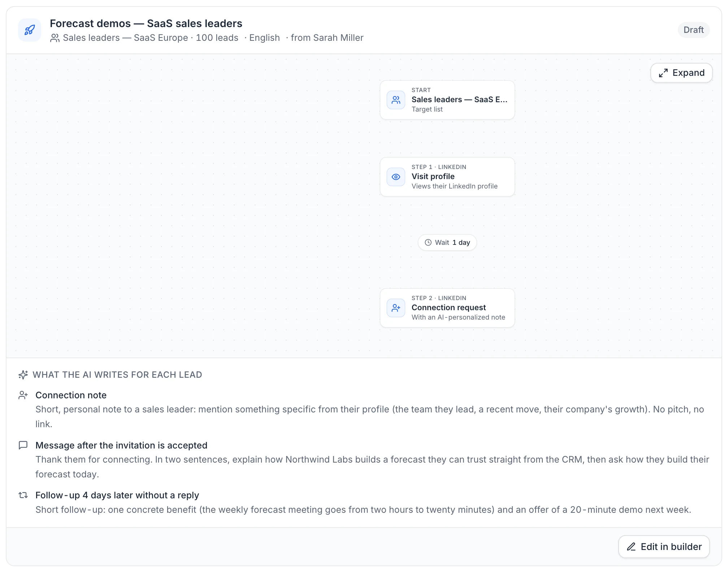Click the Wait 1 day delay pill
The height and width of the screenshot is (572, 728).
(447, 243)
